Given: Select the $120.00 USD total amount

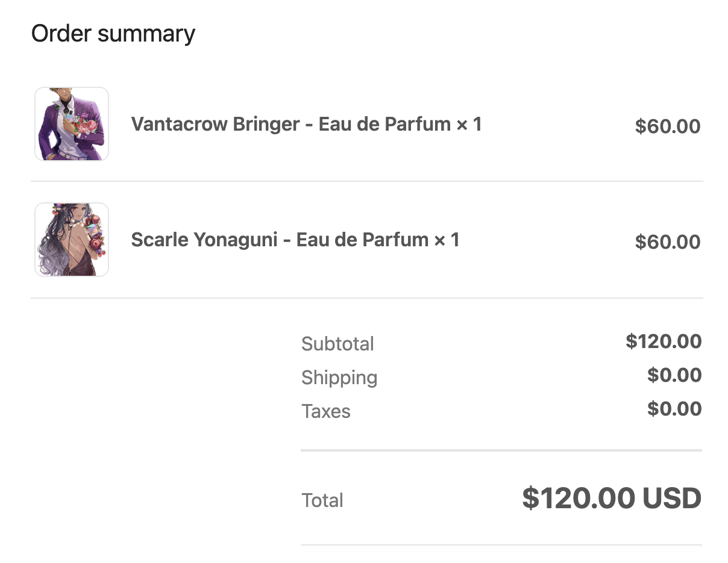Looking at the screenshot, I should (612, 499).
